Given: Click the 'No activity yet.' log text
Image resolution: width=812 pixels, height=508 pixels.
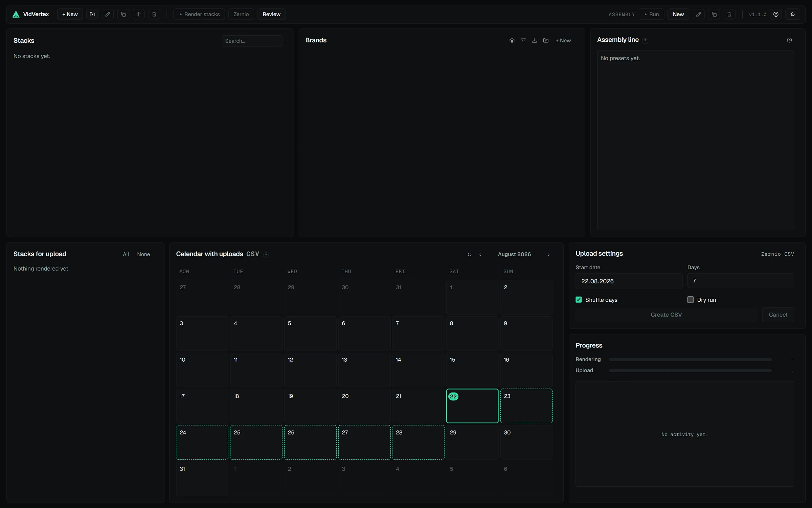Looking at the screenshot, I should [685, 435].
